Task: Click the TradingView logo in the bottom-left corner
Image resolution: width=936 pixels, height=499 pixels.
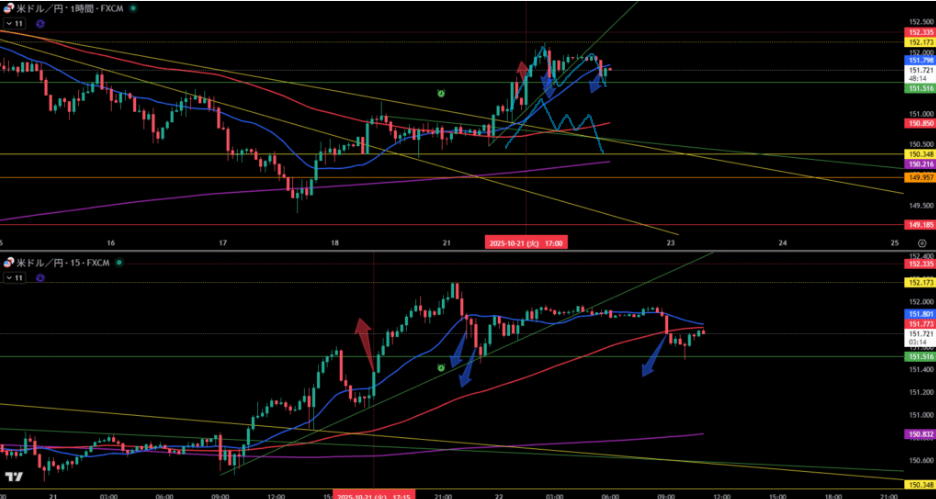Action: click(14, 478)
